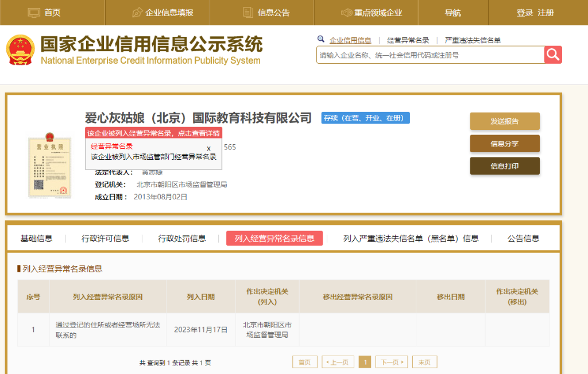The height and width of the screenshot is (374, 588).
Task: Click the 企业信息填报 pen icon
Action: click(138, 11)
